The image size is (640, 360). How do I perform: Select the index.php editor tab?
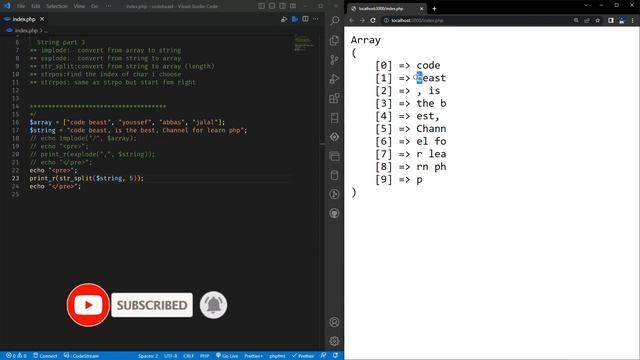click(24, 19)
